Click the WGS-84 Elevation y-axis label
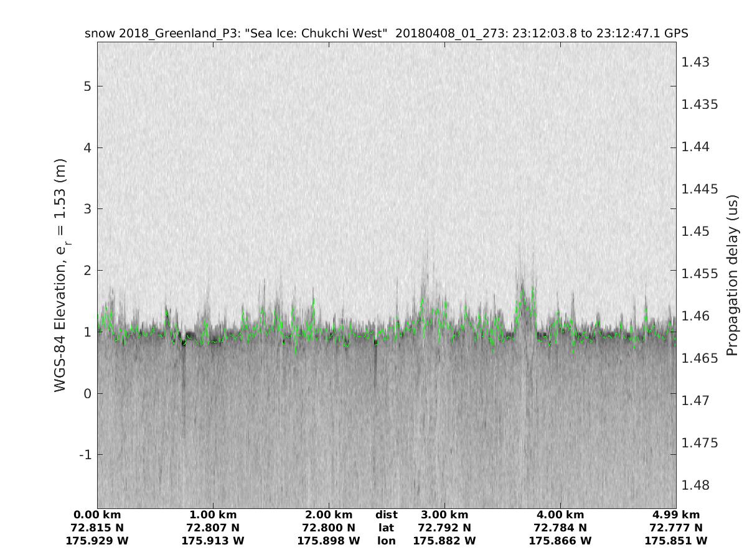 pyautogui.click(x=60, y=275)
